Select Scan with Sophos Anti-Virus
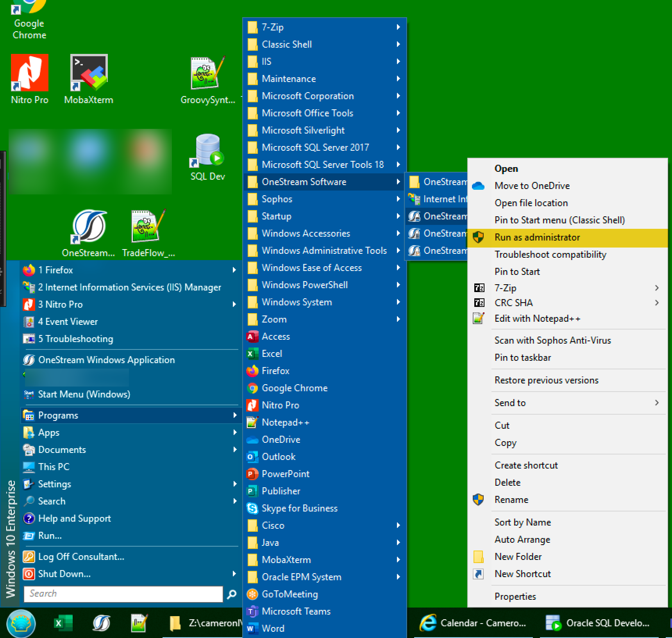The image size is (672, 638). pos(568,340)
